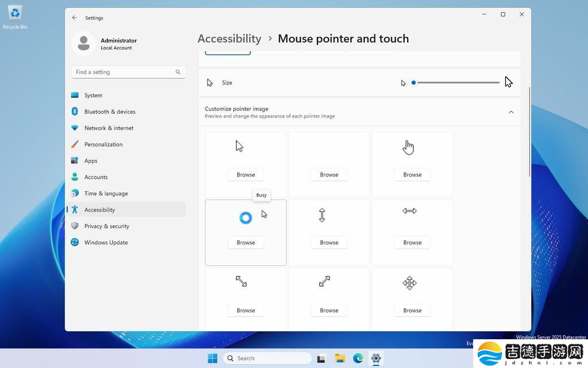Click the Link select hand pointer preview
This screenshot has width=588, height=368.
coord(408,146)
